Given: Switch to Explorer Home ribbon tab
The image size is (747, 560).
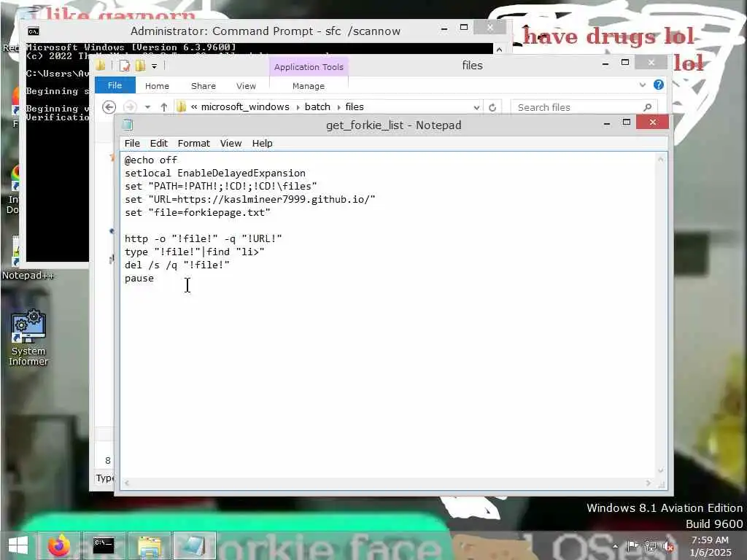Looking at the screenshot, I should (157, 86).
